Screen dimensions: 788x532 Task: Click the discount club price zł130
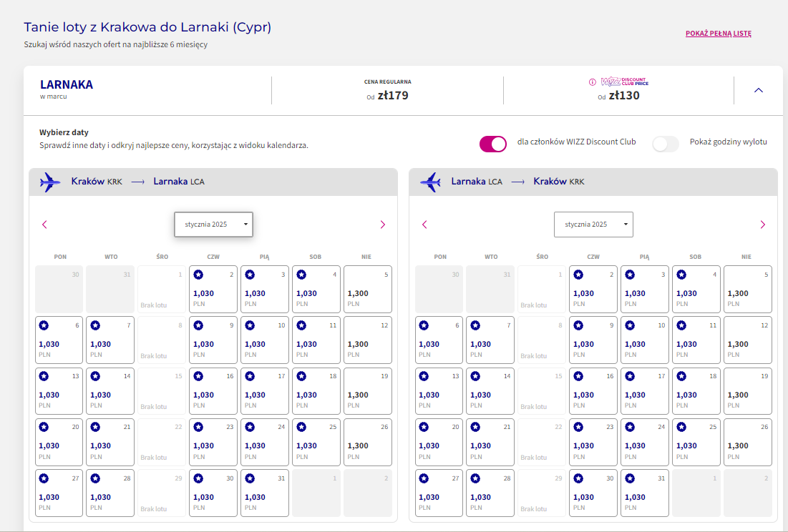[x=624, y=95]
